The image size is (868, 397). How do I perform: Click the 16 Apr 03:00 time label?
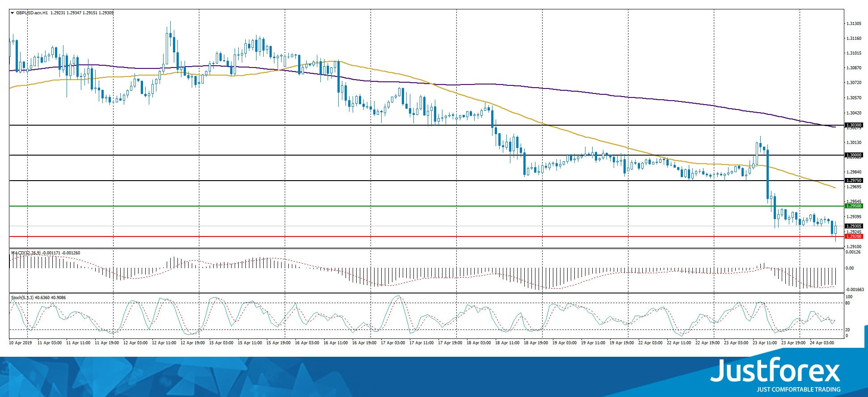[307, 343]
